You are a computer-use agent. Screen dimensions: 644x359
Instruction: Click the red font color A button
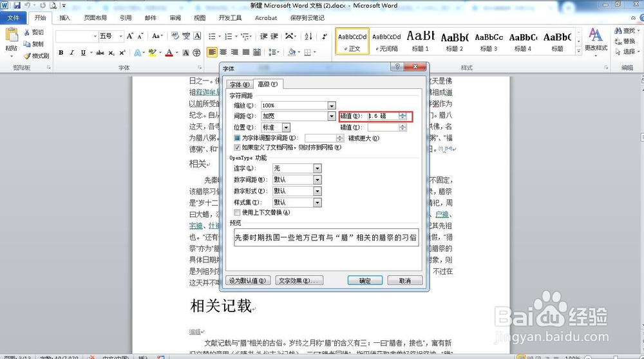click(169, 53)
